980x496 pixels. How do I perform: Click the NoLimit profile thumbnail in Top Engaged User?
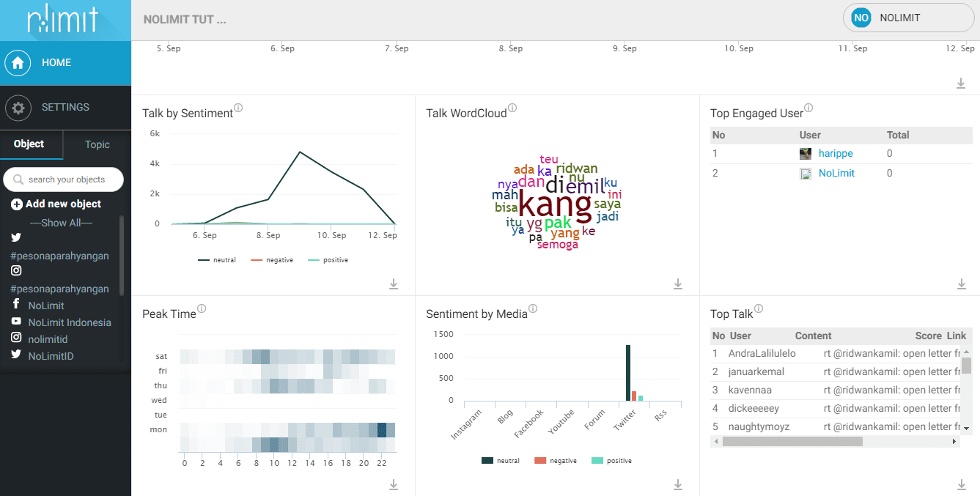(806, 174)
